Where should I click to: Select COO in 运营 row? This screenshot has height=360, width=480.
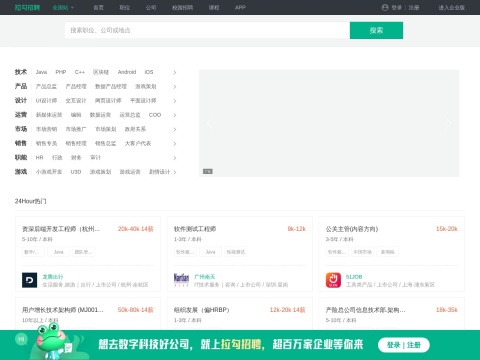pyautogui.click(x=155, y=115)
